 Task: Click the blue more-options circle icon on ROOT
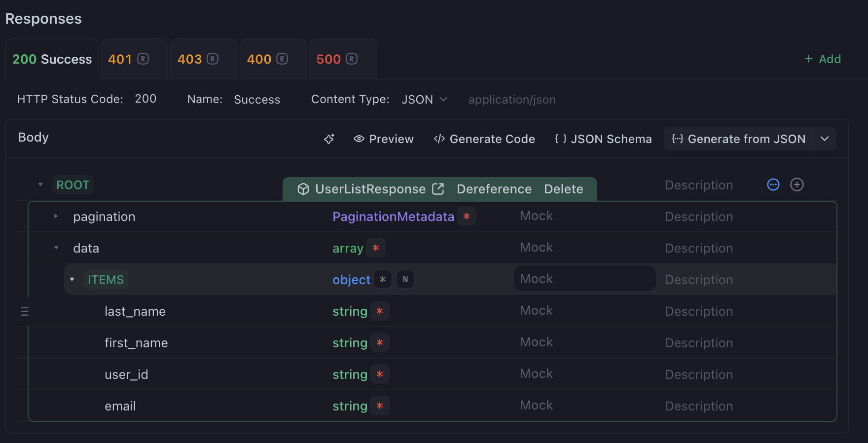pos(773,185)
